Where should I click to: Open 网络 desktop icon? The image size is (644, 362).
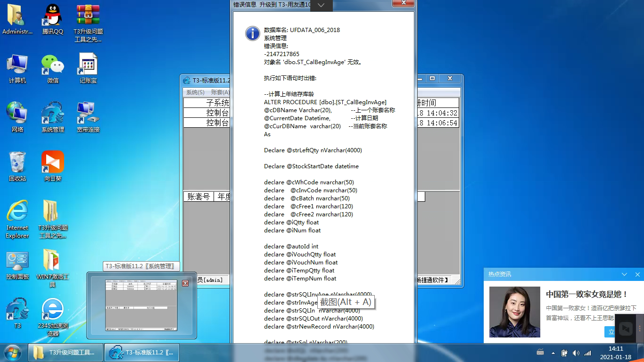point(17,118)
